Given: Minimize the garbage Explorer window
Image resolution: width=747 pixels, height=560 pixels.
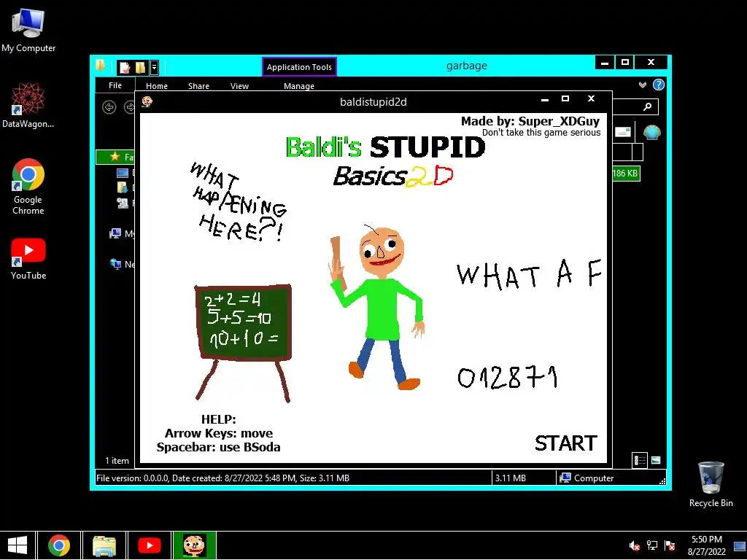Looking at the screenshot, I should [605, 63].
